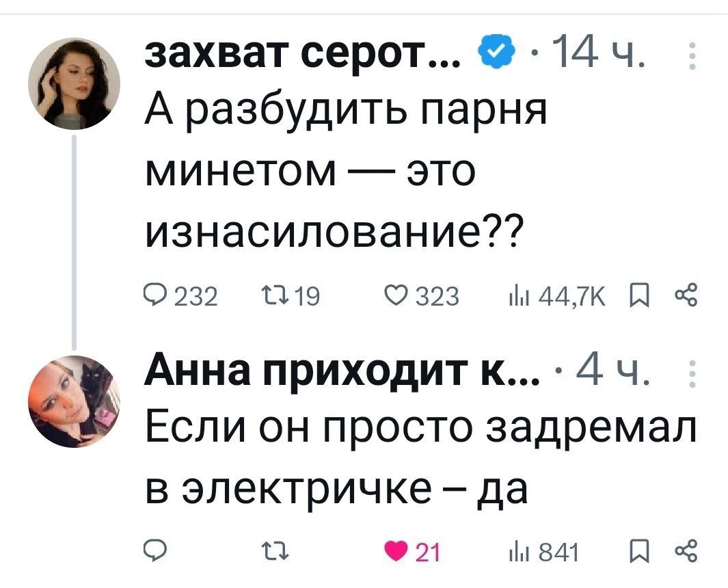Open profile of Анна приходит к... username
This screenshot has height=588, width=728.
tap(342, 373)
